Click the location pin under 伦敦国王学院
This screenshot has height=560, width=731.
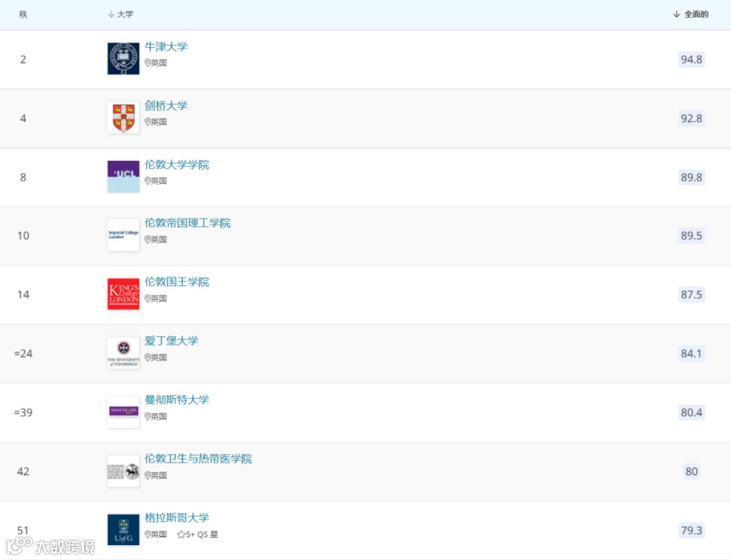tap(148, 298)
